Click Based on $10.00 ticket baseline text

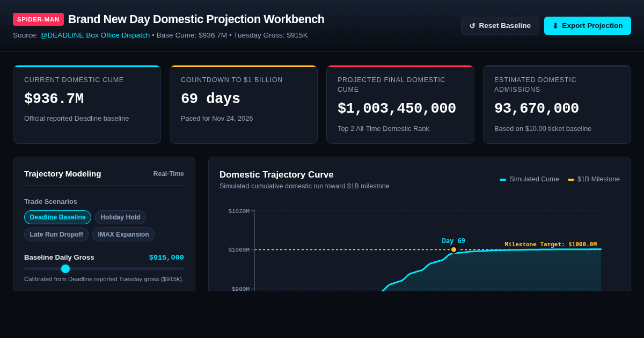pos(543,129)
